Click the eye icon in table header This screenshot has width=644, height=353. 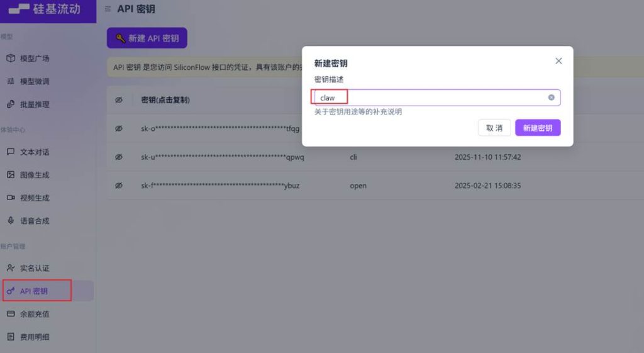point(119,100)
